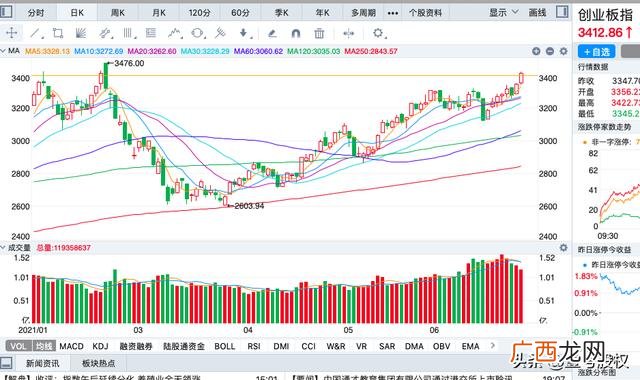Click the trash delete drawings icon
This screenshot has height=380, width=640.
point(319,33)
